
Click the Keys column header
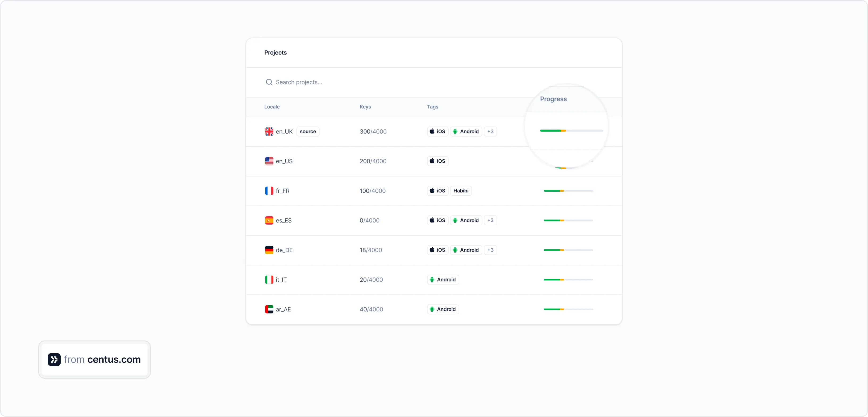pos(365,107)
